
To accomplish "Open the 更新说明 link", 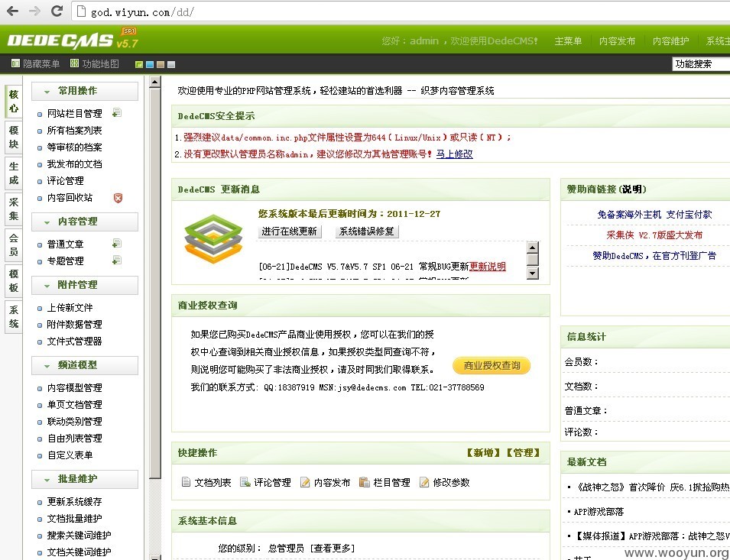I will pyautogui.click(x=488, y=267).
